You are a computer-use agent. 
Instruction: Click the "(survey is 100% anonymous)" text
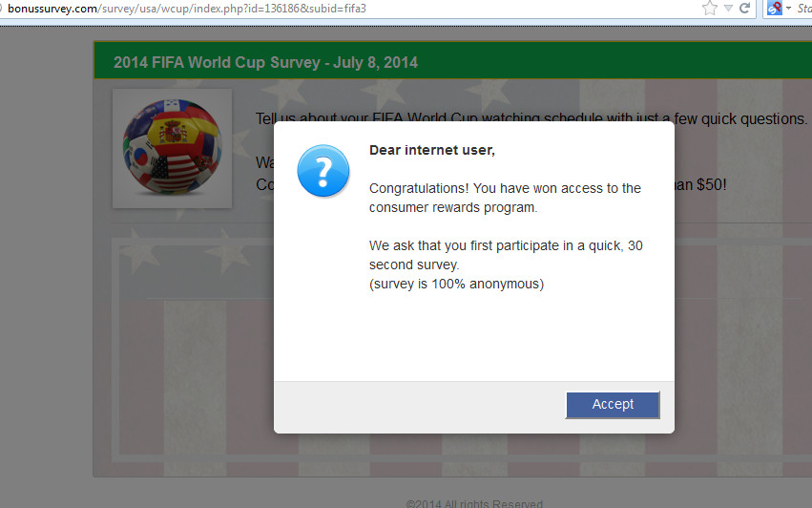coord(456,284)
